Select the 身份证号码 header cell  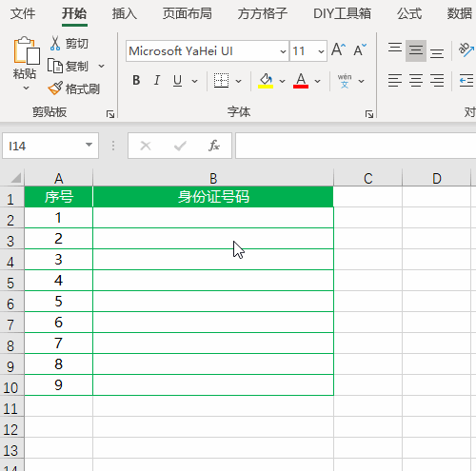click(x=213, y=197)
